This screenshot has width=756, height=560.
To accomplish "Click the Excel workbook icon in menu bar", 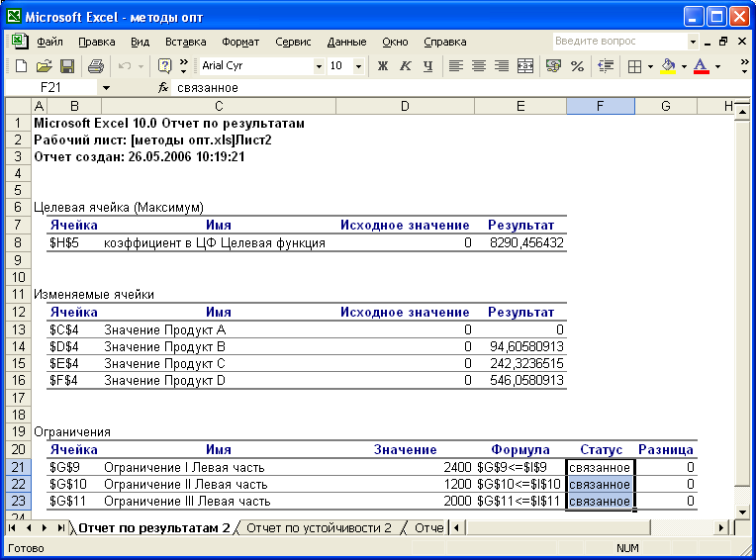I will pos(19,42).
